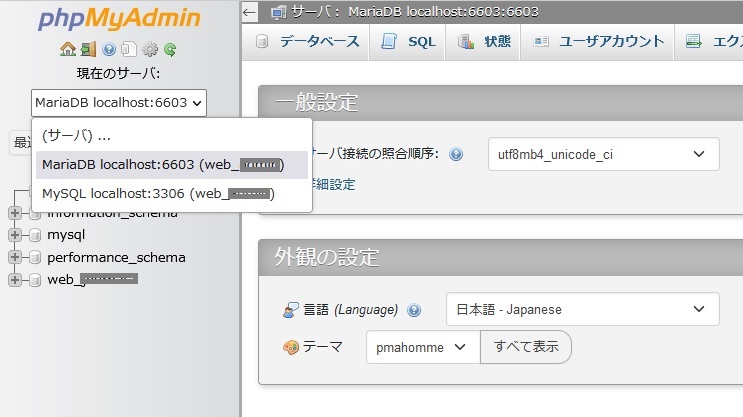Choose MySQL localhost:3306 server option
The width and height of the screenshot is (743, 417).
[x=172, y=194]
